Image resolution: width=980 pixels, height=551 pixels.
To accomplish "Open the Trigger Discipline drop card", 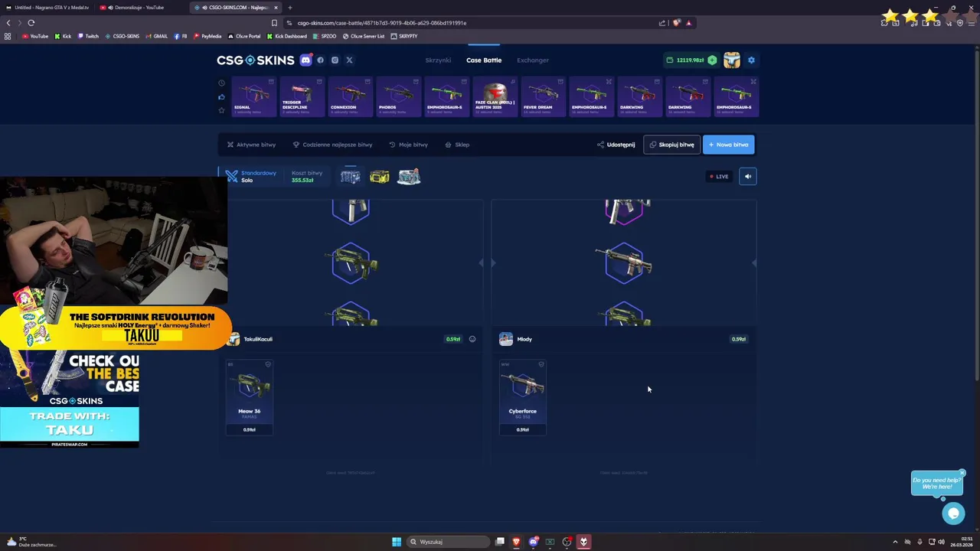I will tap(302, 97).
